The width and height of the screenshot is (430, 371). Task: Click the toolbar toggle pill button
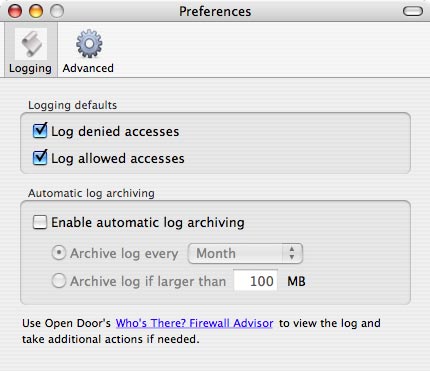pos(413,12)
